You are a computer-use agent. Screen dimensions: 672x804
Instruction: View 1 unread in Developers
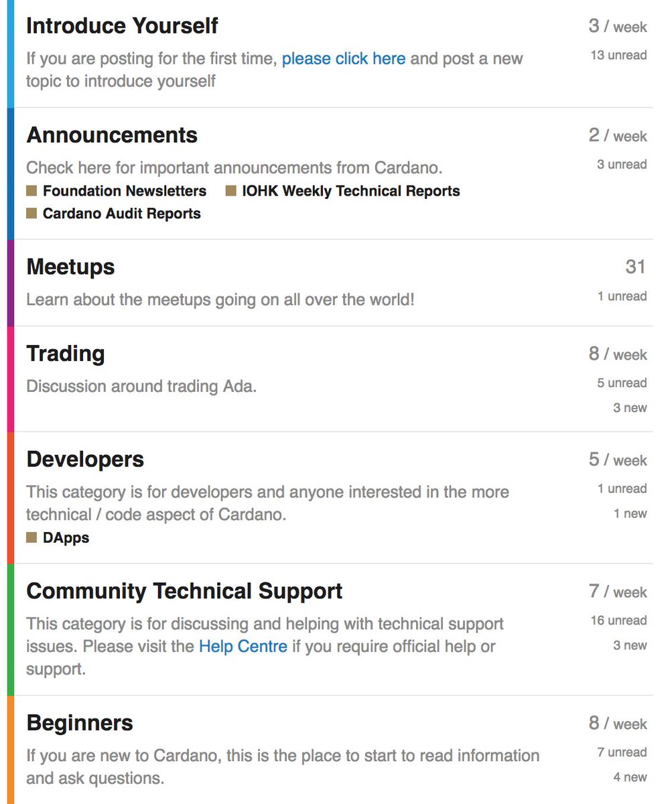point(622,488)
